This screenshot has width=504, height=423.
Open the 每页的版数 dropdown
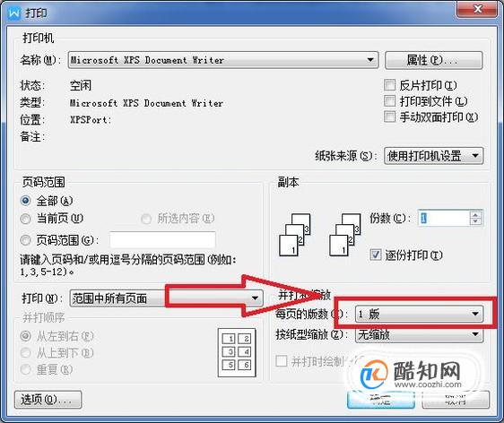point(419,314)
